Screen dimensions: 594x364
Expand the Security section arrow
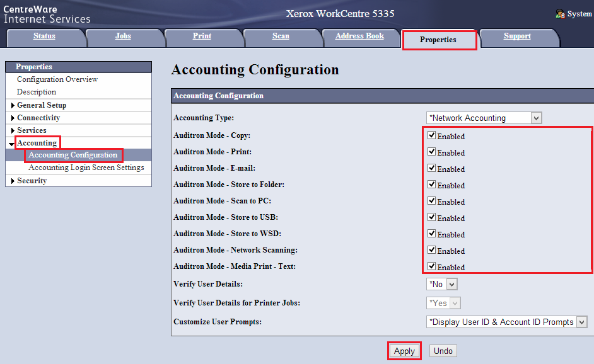pyautogui.click(x=13, y=181)
